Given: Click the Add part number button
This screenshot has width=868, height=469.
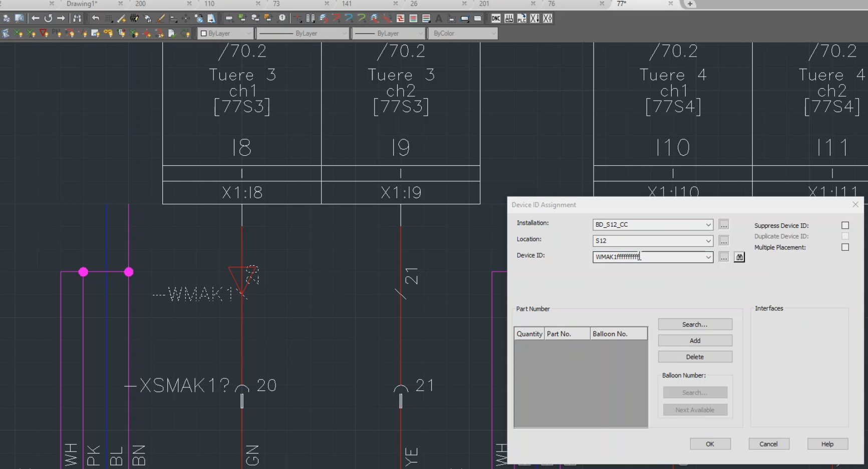Looking at the screenshot, I should click(x=695, y=340).
